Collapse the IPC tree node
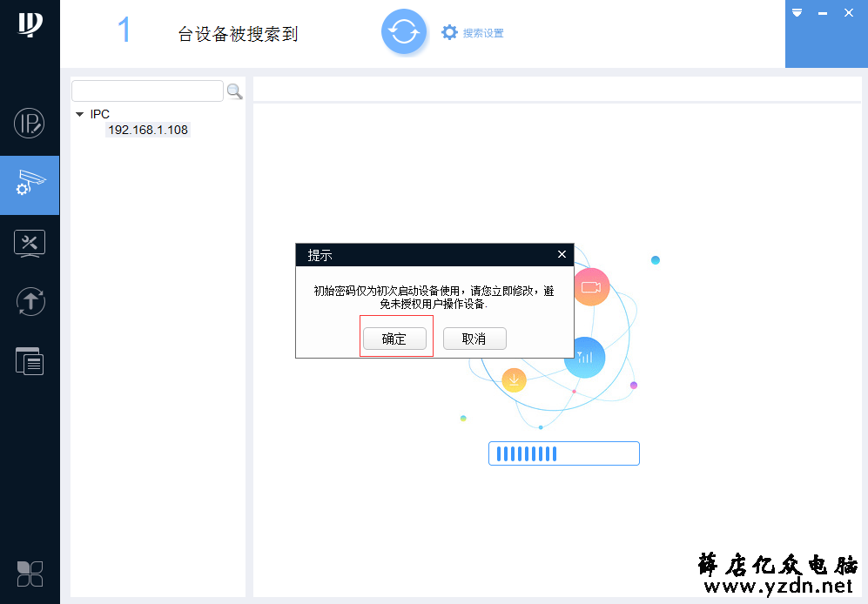Screen dimensions: 868x604 pos(80,114)
